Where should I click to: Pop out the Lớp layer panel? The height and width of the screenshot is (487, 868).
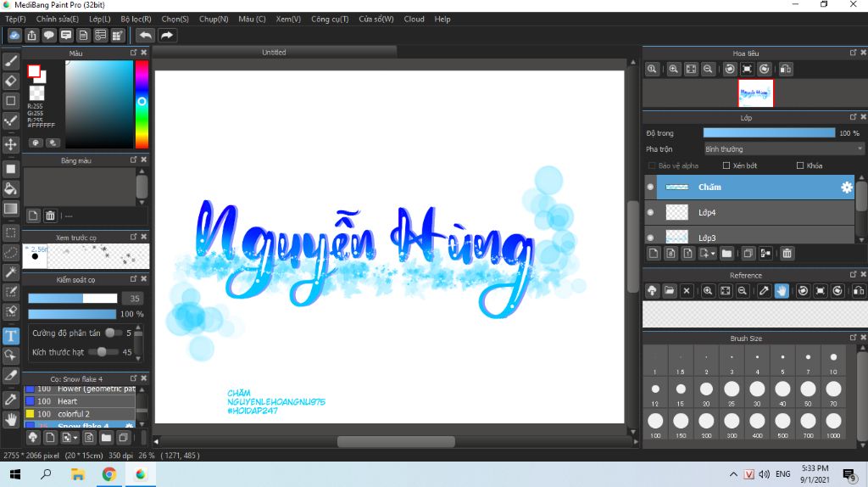[853, 117]
